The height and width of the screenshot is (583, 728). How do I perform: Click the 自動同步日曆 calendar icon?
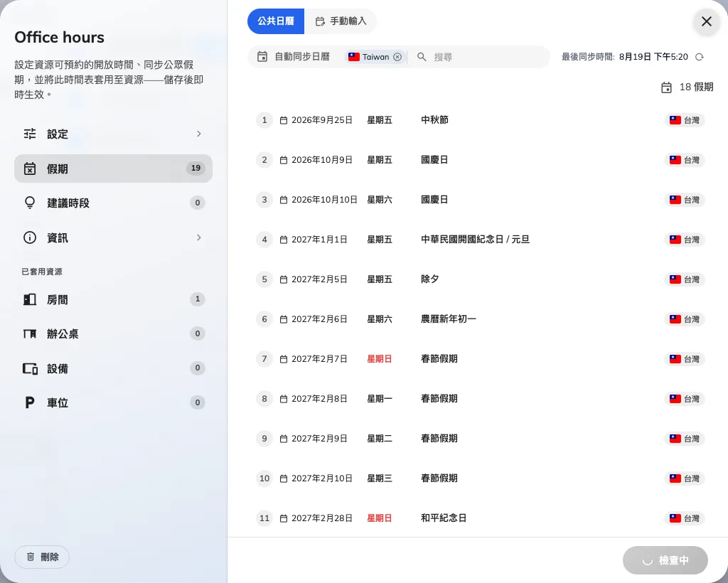click(262, 57)
